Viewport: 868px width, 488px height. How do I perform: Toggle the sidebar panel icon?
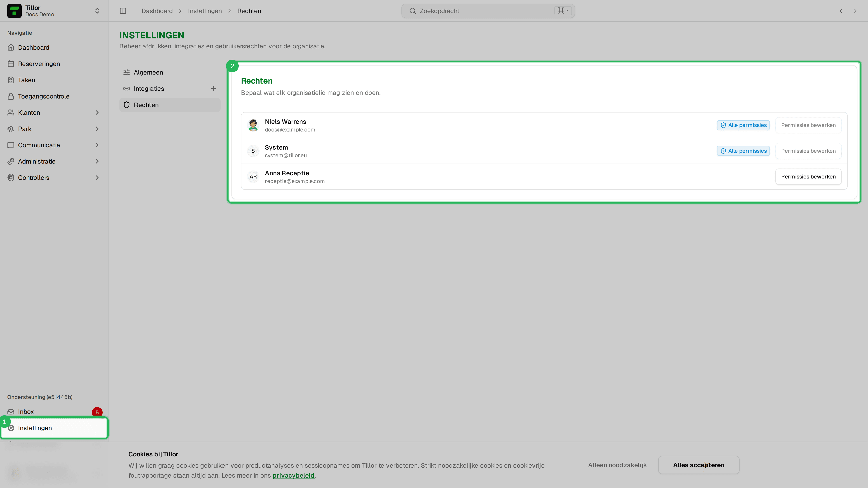(123, 11)
